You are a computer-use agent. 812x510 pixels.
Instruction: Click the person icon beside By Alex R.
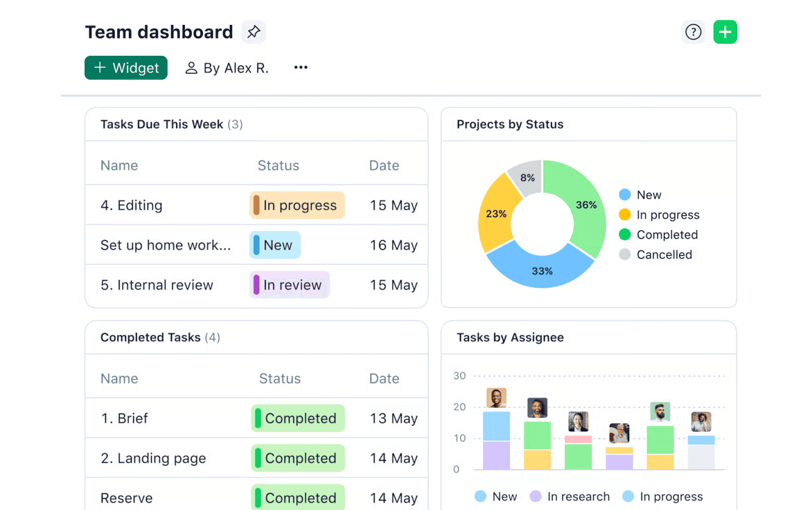pyautogui.click(x=191, y=68)
